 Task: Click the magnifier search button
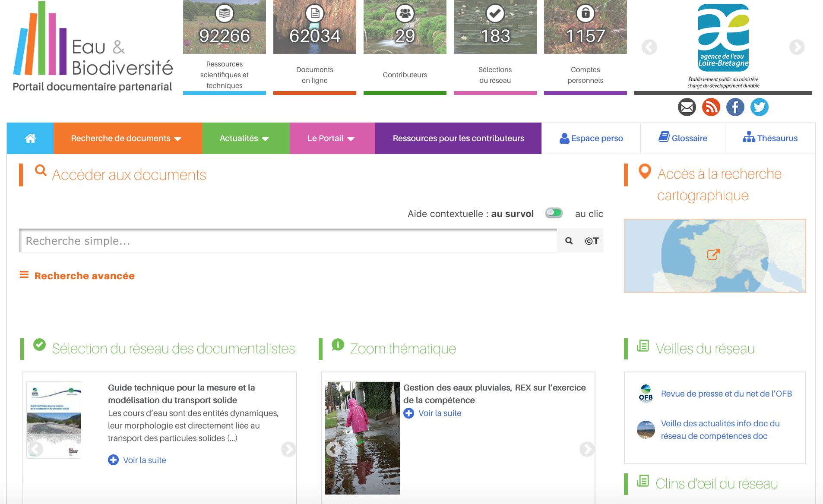coord(569,241)
